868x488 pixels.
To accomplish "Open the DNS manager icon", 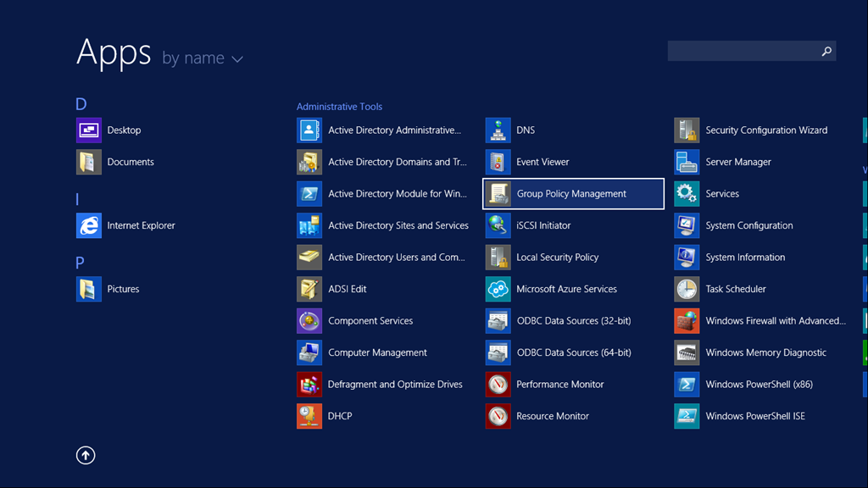I will [498, 130].
